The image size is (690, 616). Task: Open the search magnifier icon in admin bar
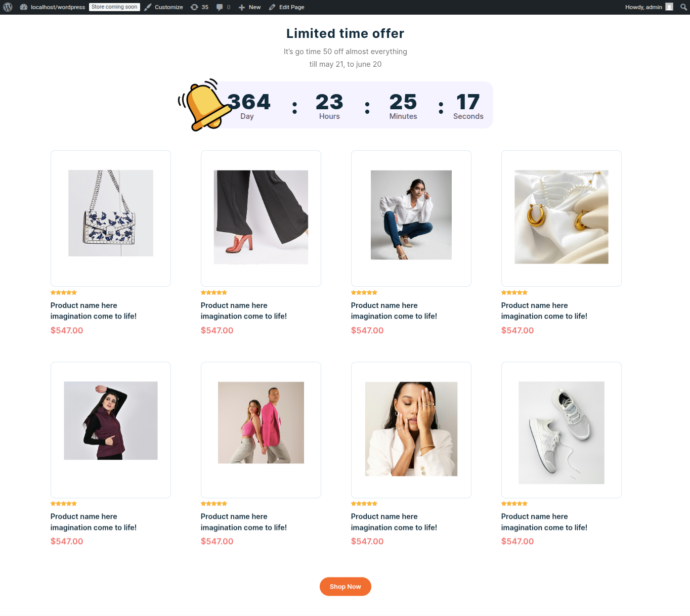[683, 7]
